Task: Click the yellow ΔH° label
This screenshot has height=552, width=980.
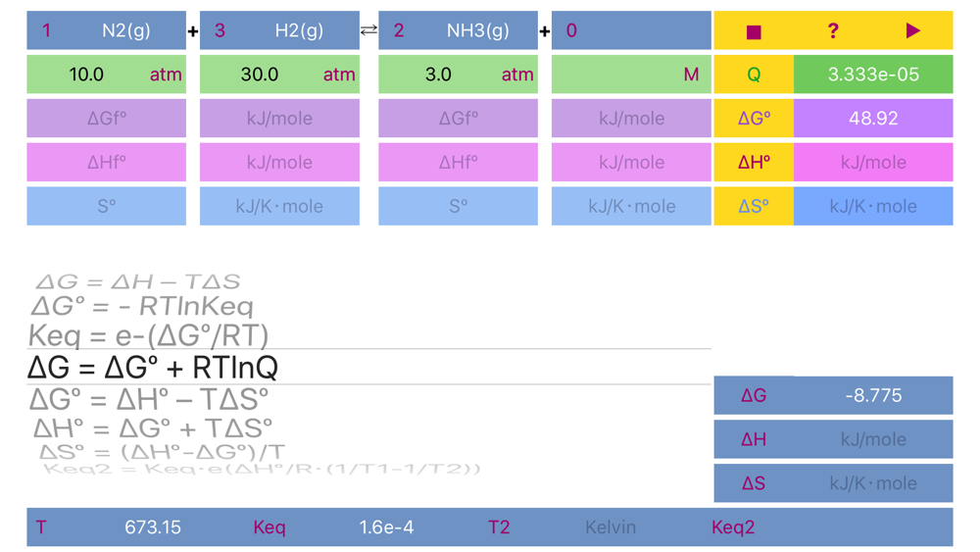Action: 754,162
